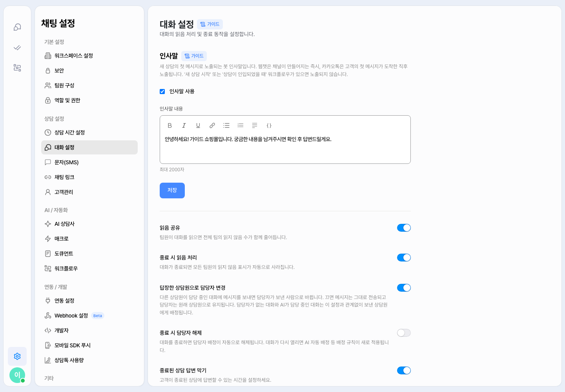Screen dimensions: 565x392
Task: Open 워크플로우 in the sidebar menu
Action: tap(89, 269)
